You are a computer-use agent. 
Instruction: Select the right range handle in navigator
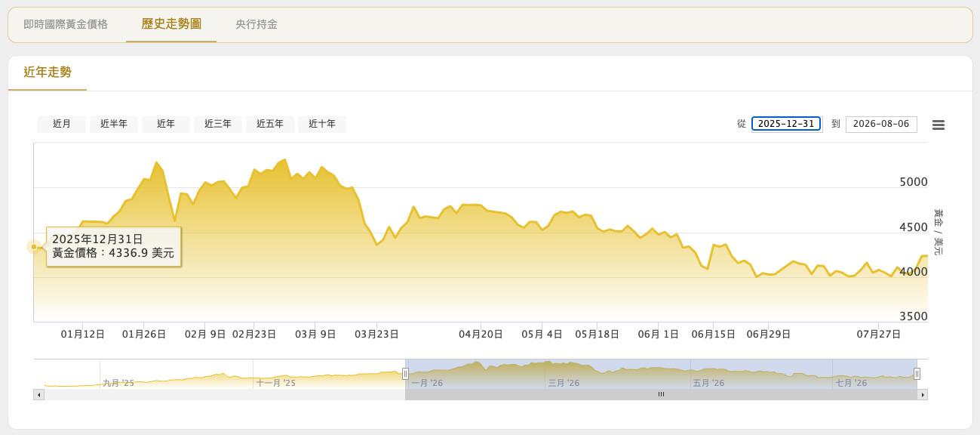[x=917, y=373]
